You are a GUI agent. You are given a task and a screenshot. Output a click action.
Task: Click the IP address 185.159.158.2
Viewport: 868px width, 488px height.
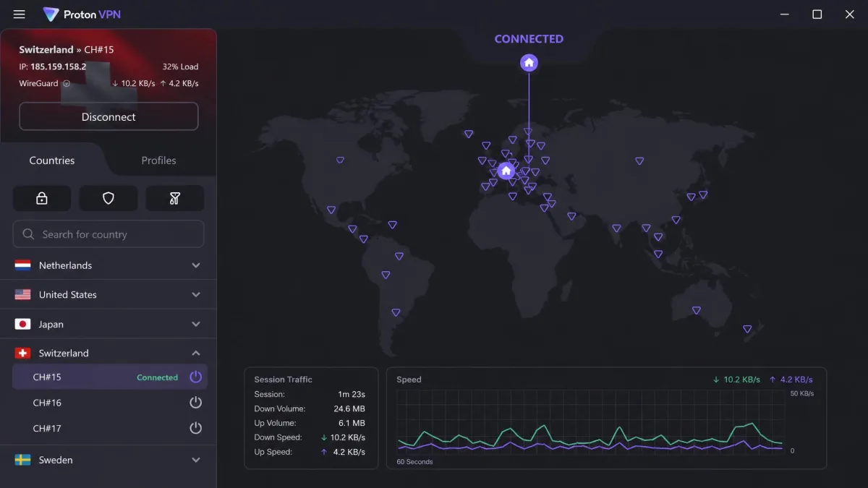coord(58,67)
